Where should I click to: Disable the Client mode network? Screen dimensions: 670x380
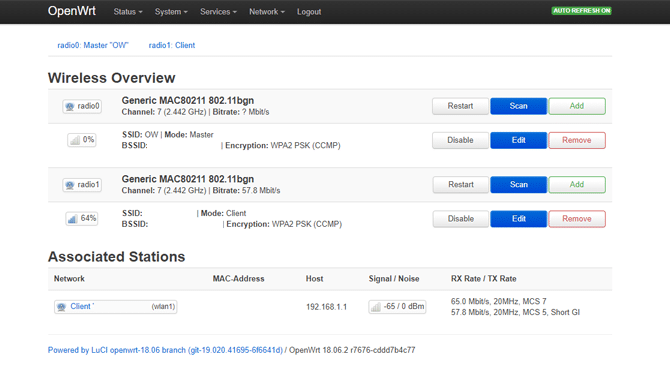click(x=461, y=219)
